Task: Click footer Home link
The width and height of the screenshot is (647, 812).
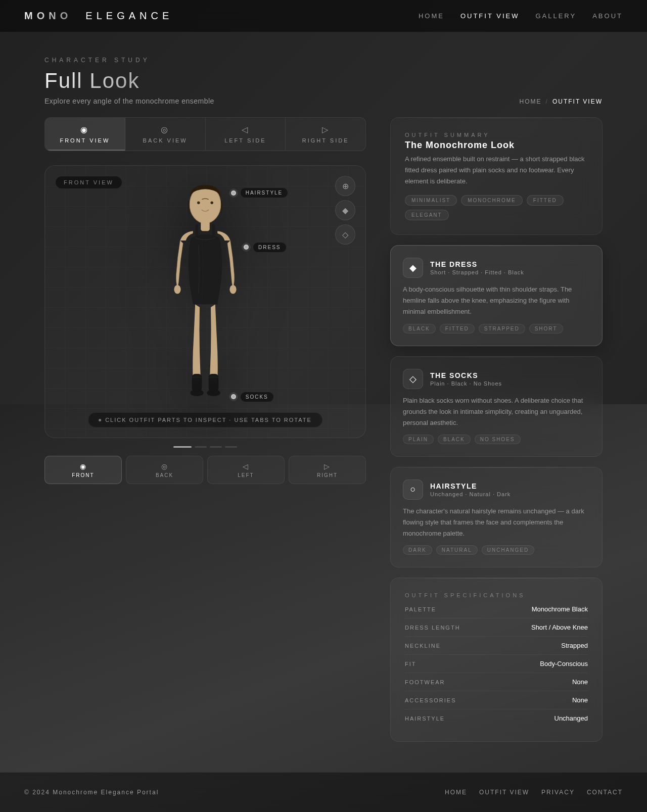Action: point(456,792)
